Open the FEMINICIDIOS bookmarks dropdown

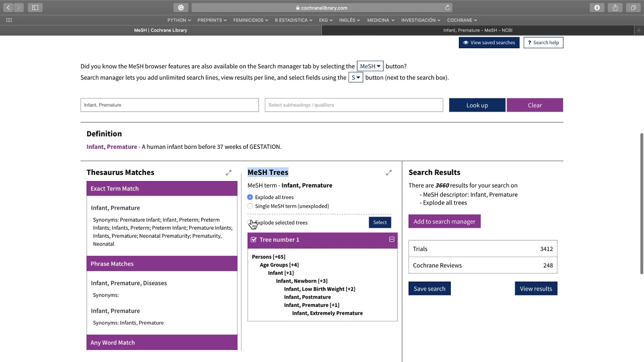tap(251, 20)
